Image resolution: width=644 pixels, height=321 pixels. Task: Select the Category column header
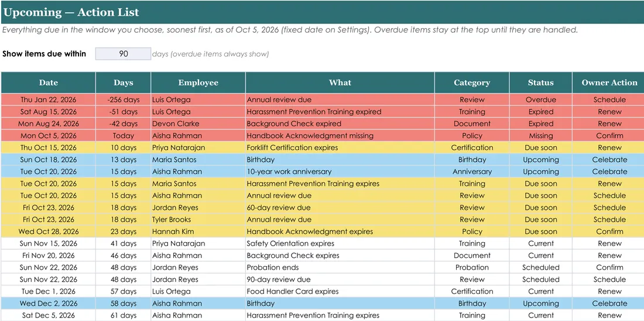pyautogui.click(x=472, y=82)
